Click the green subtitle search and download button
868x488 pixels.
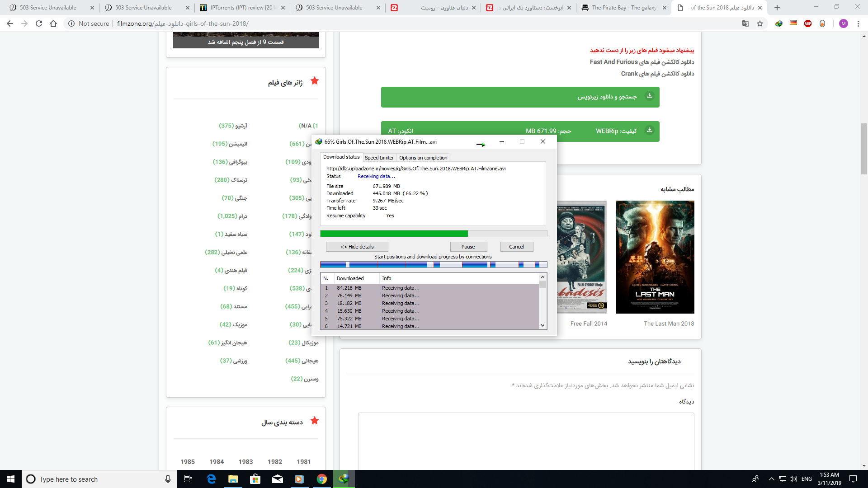point(520,97)
